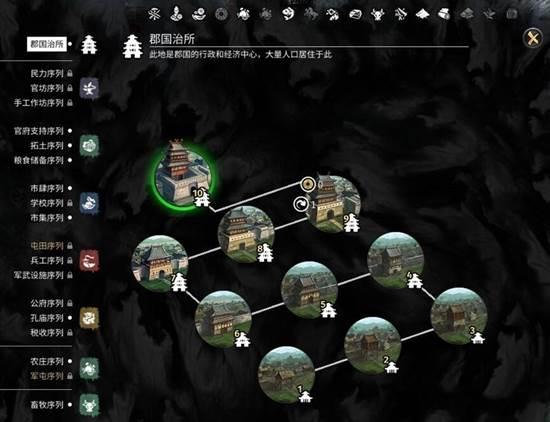This screenshot has width=550, height=422.
Task: Click the blue commerce category icon
Action: 89,203
